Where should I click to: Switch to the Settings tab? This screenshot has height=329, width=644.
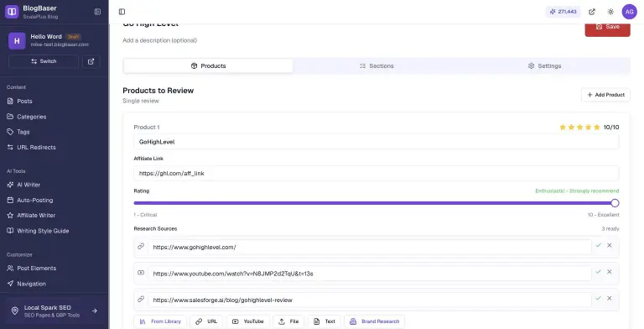click(x=544, y=65)
